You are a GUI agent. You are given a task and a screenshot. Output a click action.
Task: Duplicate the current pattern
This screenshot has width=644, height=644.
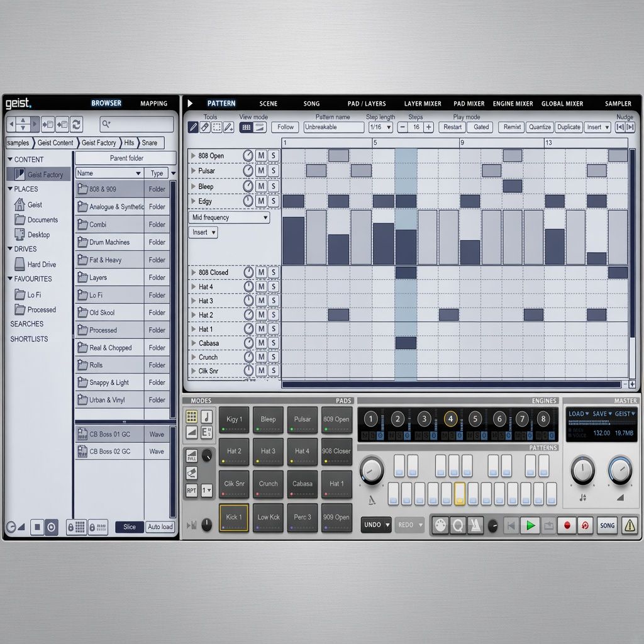tap(569, 127)
